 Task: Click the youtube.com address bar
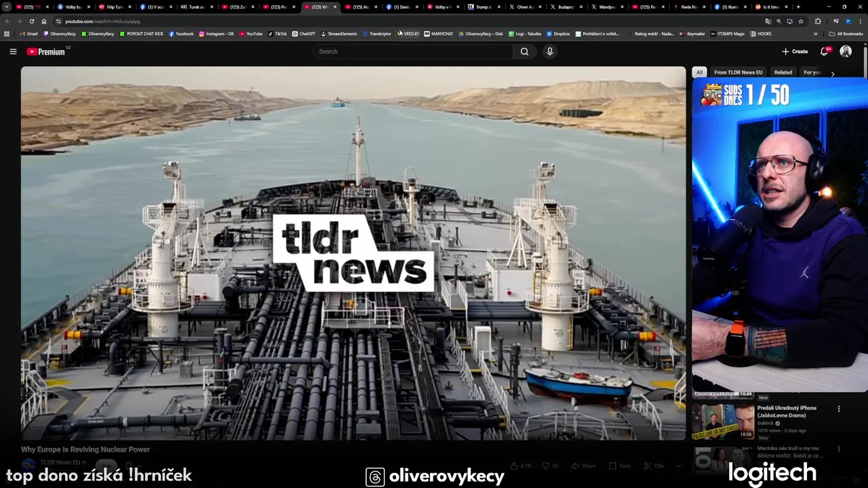click(407, 21)
